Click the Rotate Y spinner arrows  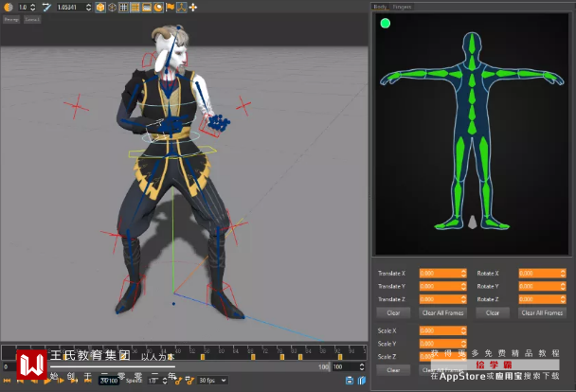point(562,286)
